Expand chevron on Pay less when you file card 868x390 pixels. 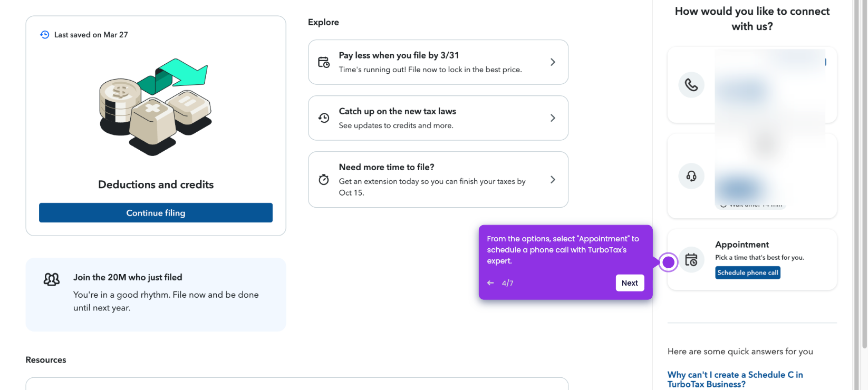tap(553, 62)
